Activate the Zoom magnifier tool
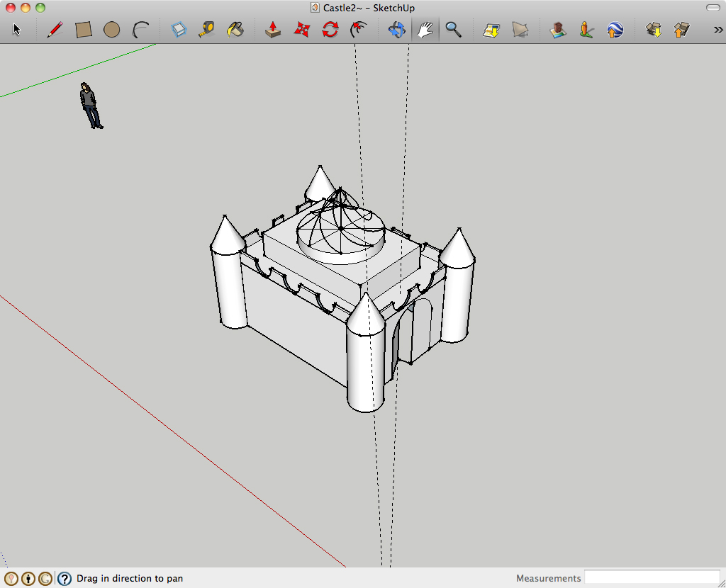The image size is (726, 588). [x=454, y=30]
